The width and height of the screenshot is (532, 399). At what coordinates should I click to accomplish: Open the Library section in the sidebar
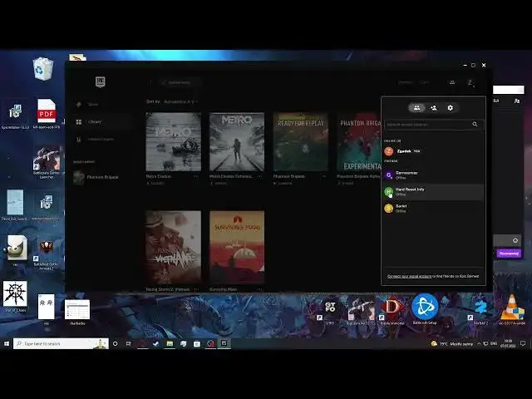pyautogui.click(x=101, y=122)
